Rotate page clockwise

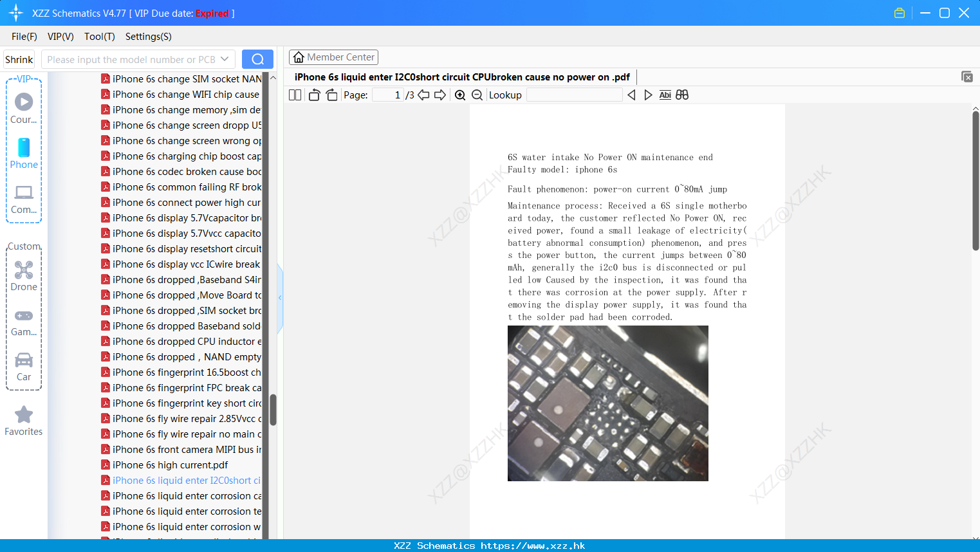click(331, 95)
